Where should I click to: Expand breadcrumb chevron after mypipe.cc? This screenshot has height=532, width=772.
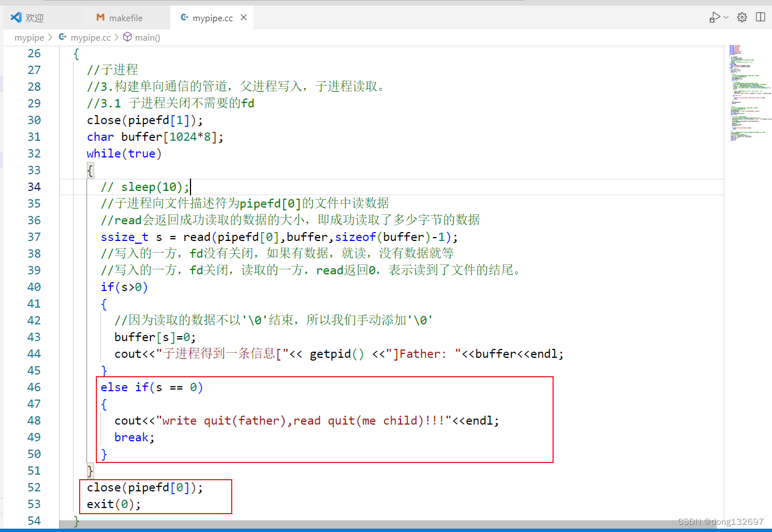coord(116,37)
